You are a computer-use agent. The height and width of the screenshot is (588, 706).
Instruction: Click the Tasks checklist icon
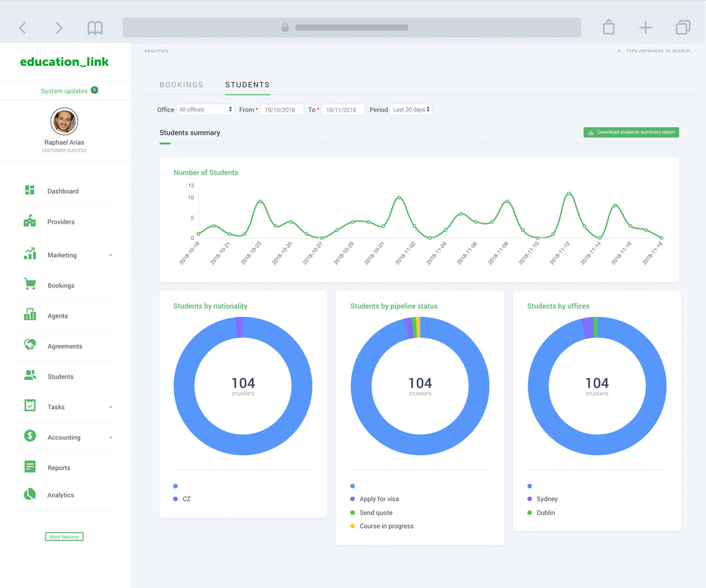coord(30,406)
